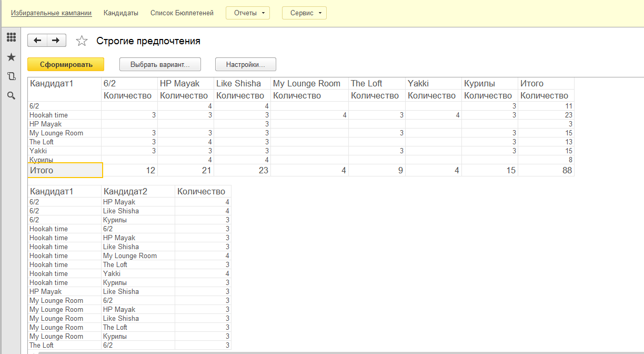Select total cell 21 under HP Mayak
The image size is (644, 354).
pos(186,170)
